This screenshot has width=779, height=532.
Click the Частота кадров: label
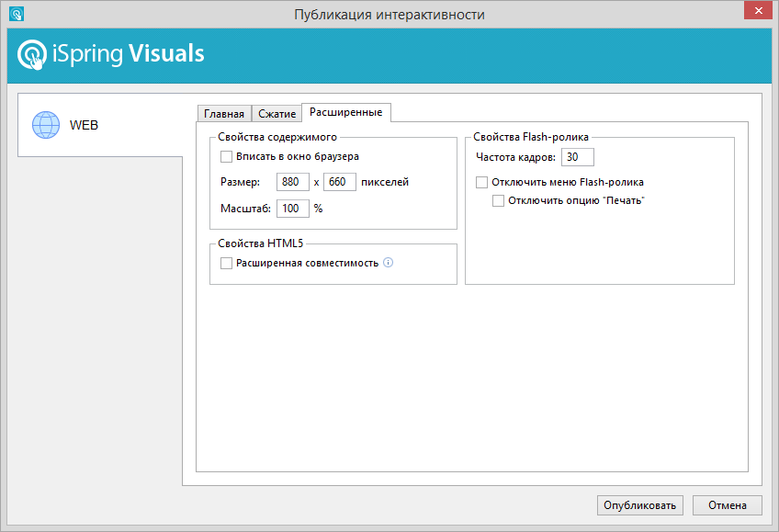[x=515, y=157]
